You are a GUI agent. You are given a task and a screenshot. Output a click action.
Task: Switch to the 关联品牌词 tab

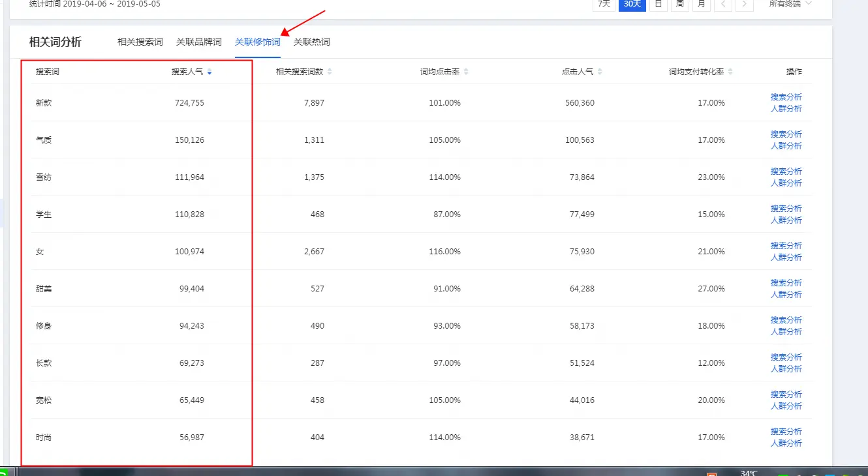tap(199, 42)
